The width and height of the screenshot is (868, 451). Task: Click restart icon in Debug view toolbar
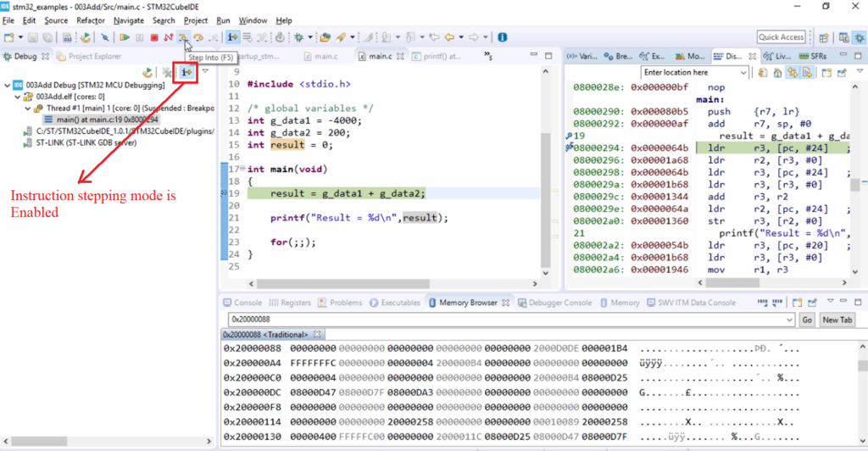147,73
